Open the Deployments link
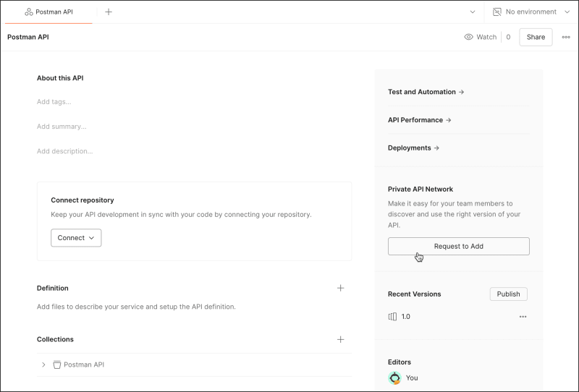 click(x=413, y=148)
